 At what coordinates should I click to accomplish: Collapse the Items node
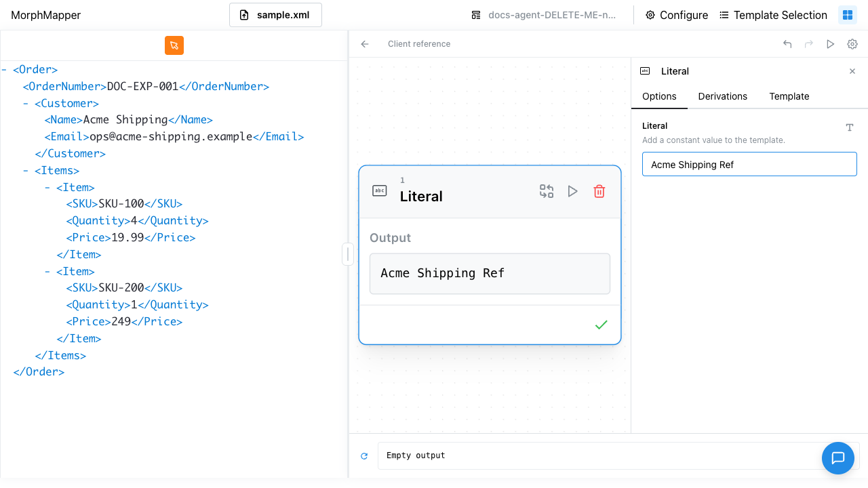(26, 171)
